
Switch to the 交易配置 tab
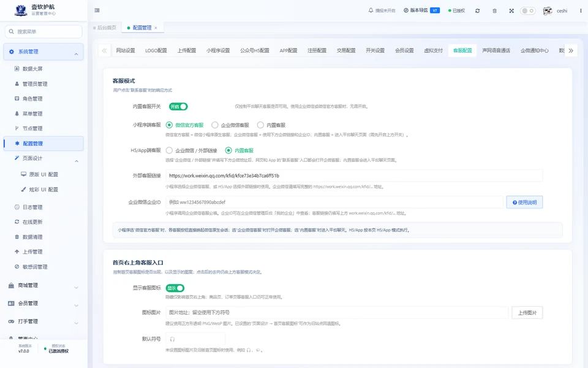345,51
